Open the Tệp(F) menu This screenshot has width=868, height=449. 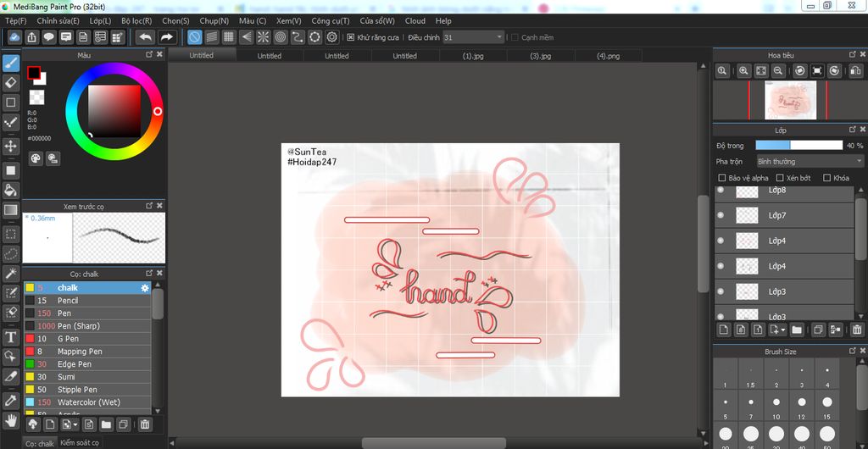15,20
